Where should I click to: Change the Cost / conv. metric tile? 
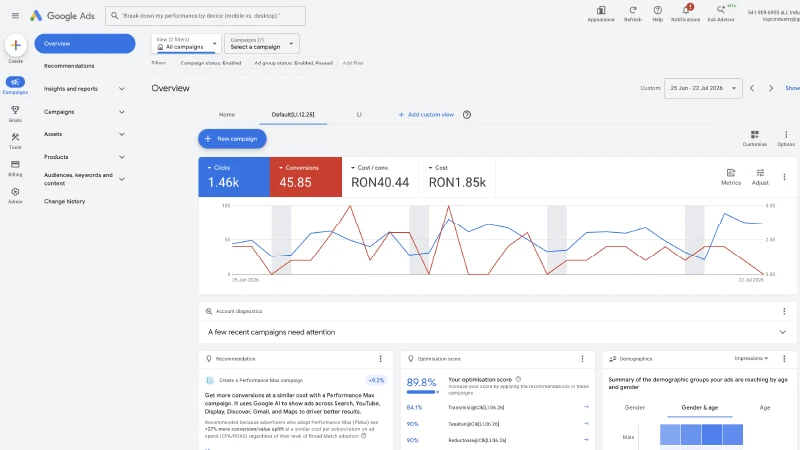tap(380, 177)
